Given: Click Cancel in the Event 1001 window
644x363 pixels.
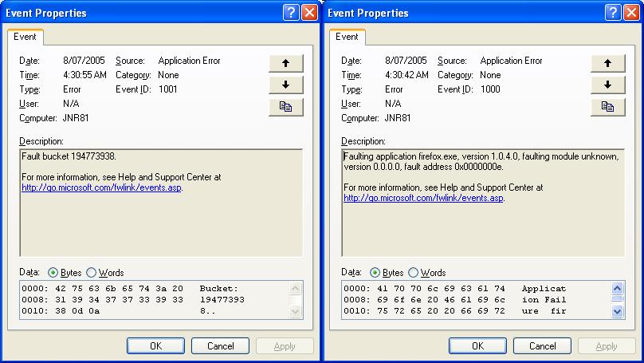Looking at the screenshot, I should [x=220, y=346].
